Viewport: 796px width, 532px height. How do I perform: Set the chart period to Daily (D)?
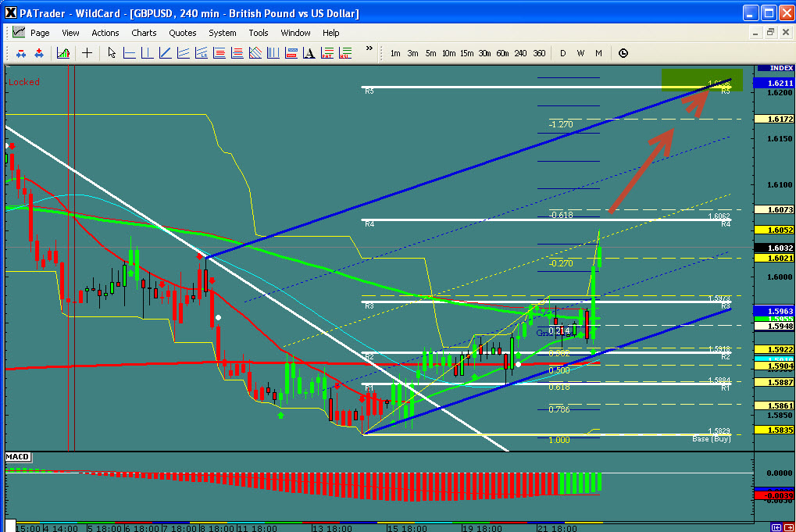coord(562,53)
